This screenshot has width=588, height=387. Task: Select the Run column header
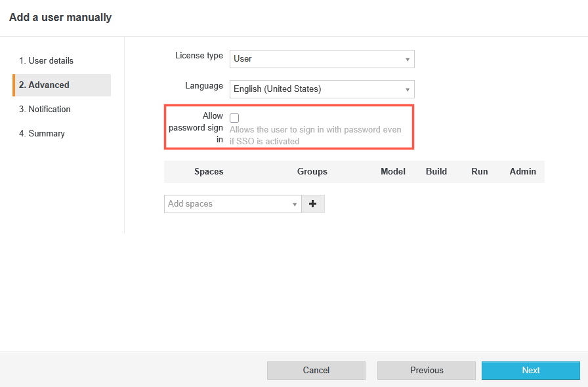480,172
